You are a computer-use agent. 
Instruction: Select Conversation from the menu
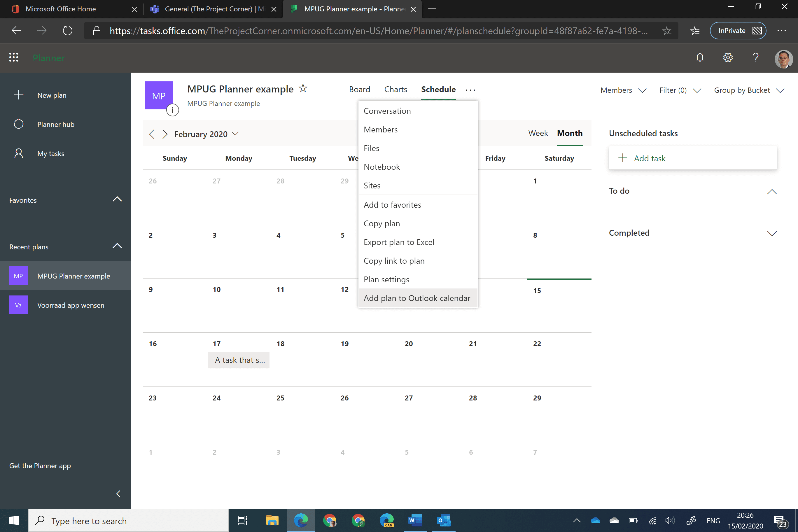[x=418, y=111]
